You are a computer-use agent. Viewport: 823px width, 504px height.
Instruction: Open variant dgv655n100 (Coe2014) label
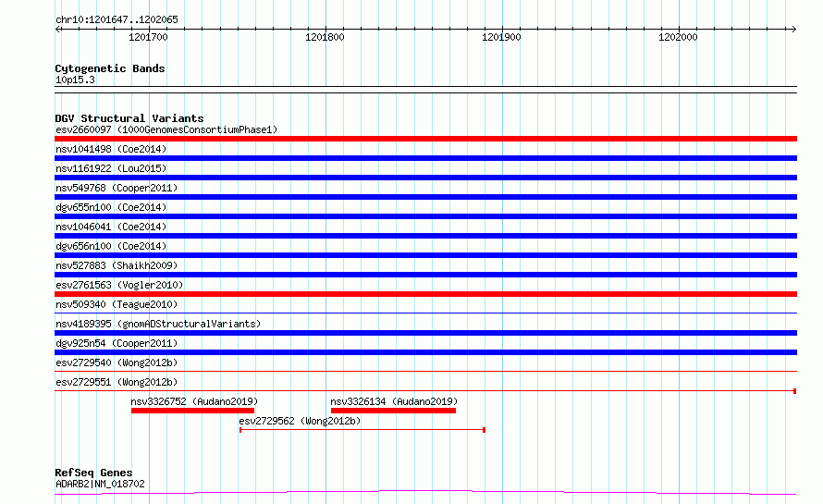(111, 207)
